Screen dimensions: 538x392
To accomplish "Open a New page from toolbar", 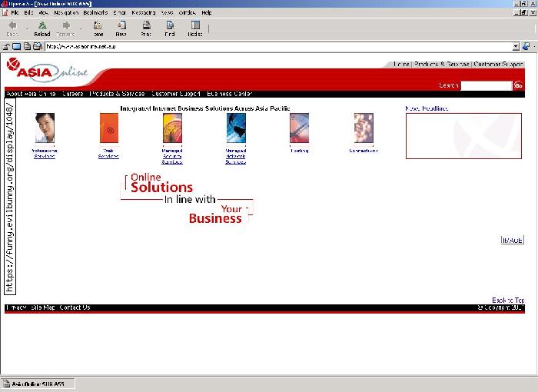I will click(x=121, y=28).
